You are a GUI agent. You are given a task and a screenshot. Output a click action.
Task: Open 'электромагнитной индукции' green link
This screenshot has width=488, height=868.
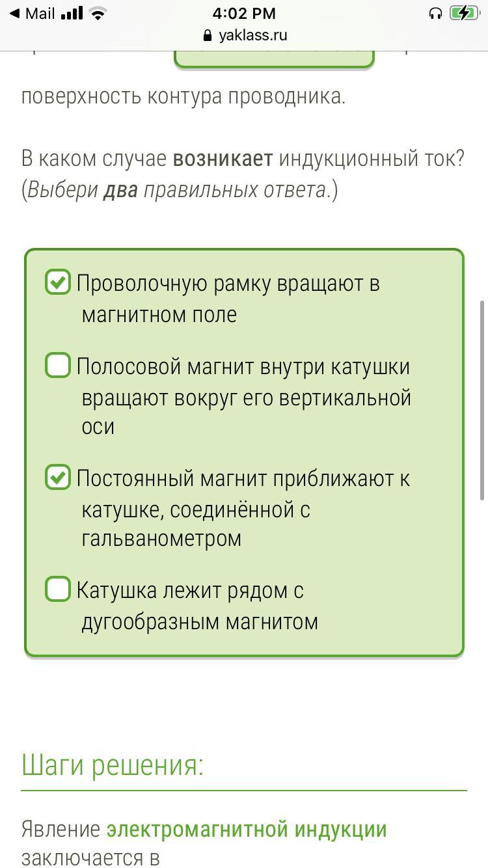tap(247, 830)
